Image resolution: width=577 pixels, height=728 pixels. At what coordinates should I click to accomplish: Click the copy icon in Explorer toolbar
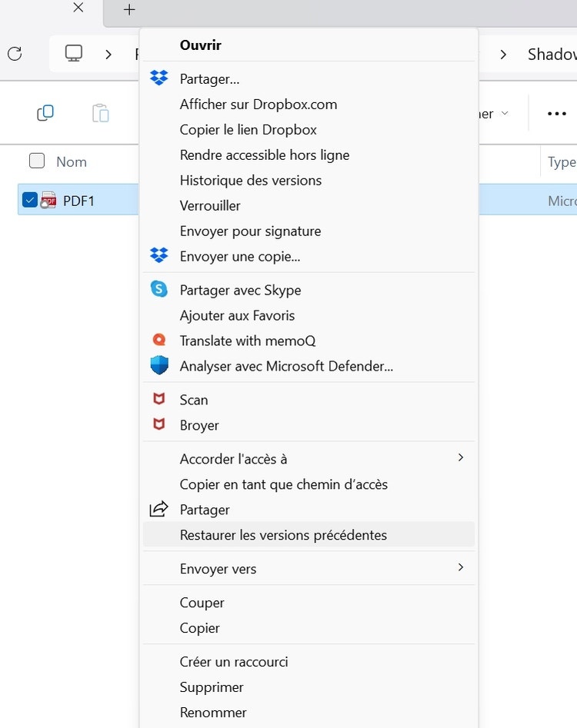[45, 114]
